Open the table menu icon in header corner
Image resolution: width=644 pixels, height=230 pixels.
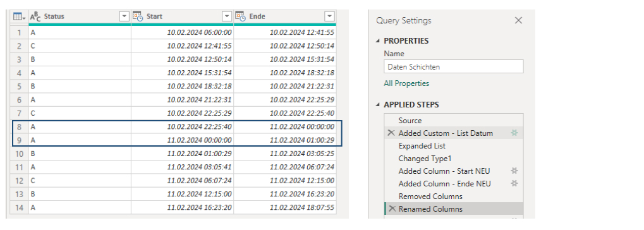click(19, 16)
